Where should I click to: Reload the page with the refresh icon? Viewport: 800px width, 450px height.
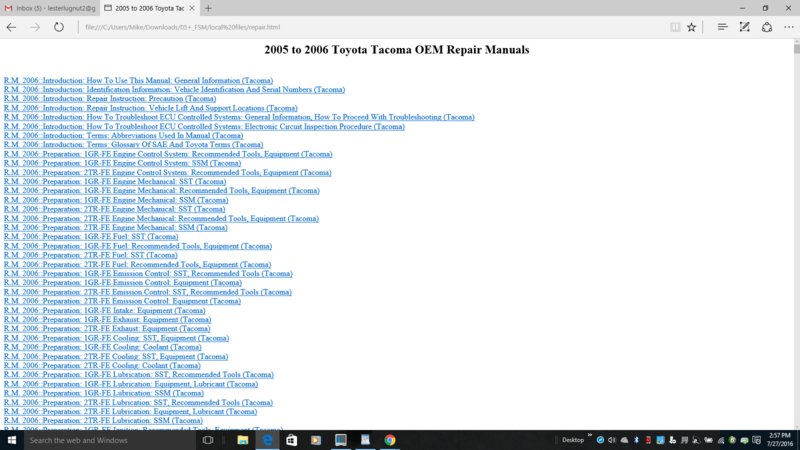(59, 27)
